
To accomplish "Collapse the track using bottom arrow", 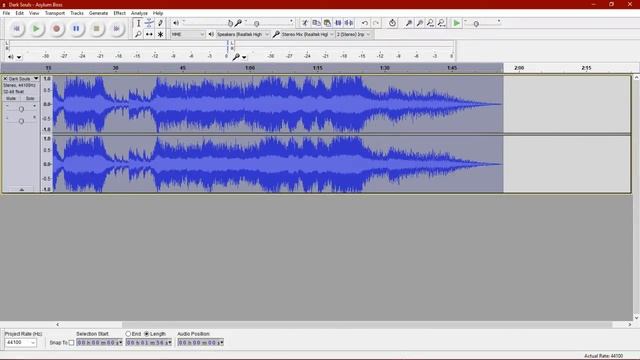I will (x=21, y=189).
